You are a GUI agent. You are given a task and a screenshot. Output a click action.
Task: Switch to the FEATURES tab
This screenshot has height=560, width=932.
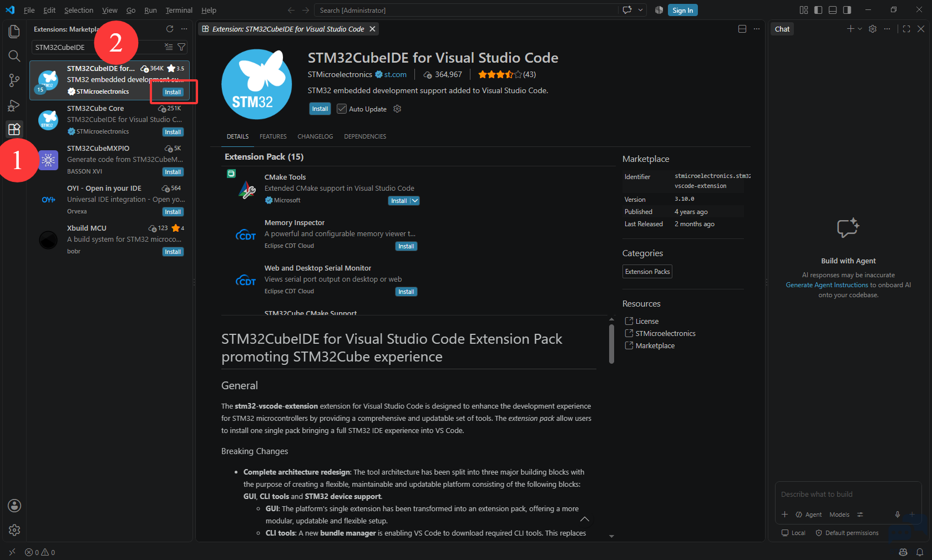tap(273, 136)
